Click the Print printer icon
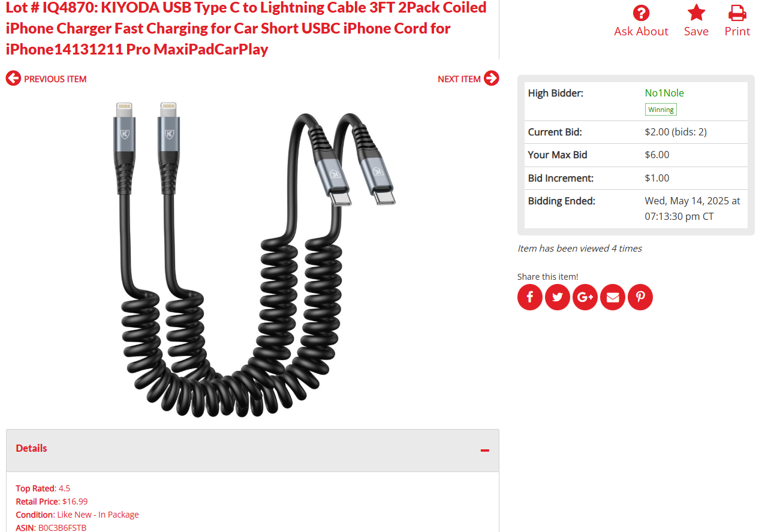This screenshot has height=532, width=768. pyautogui.click(x=737, y=13)
